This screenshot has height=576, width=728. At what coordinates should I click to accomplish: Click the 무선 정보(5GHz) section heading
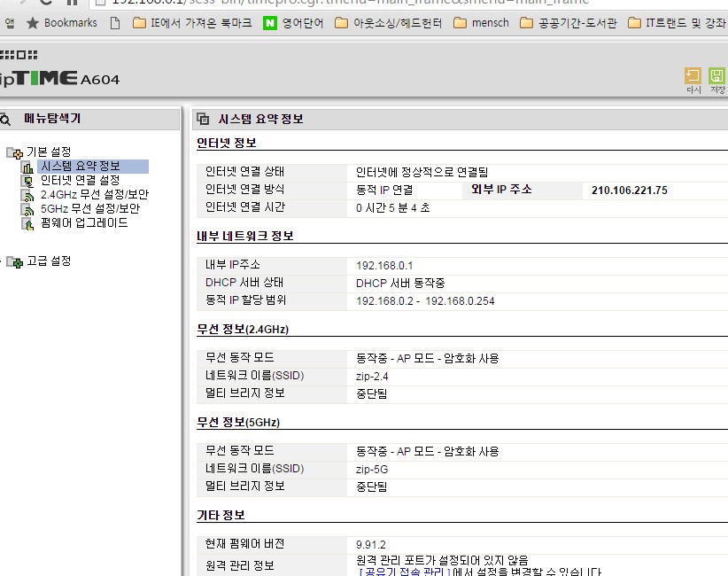238,422
